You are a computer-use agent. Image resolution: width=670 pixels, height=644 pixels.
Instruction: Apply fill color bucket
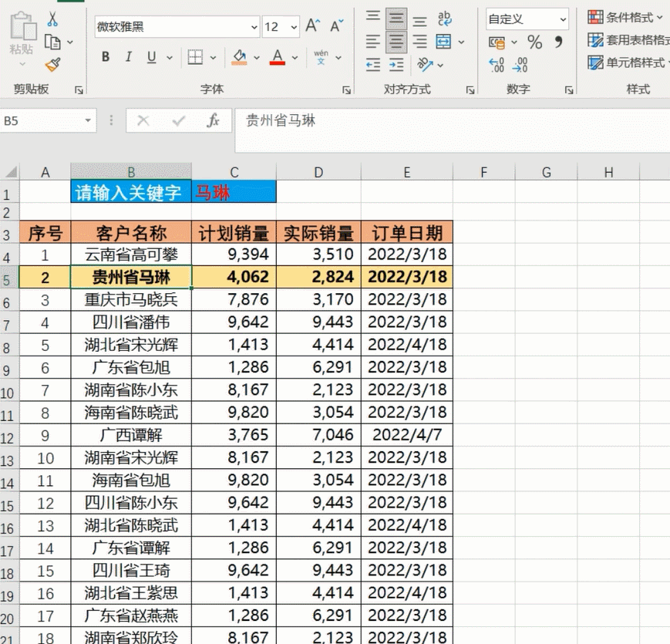(x=239, y=57)
